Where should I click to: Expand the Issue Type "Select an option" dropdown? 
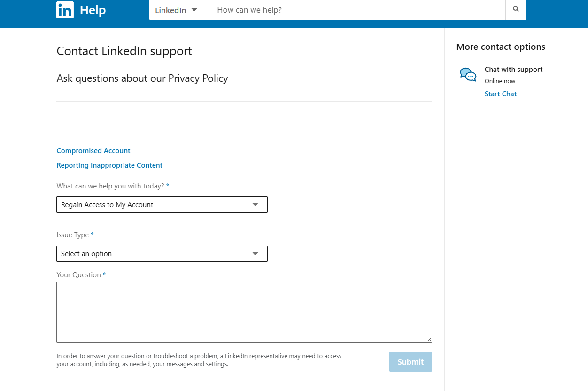coord(162,254)
